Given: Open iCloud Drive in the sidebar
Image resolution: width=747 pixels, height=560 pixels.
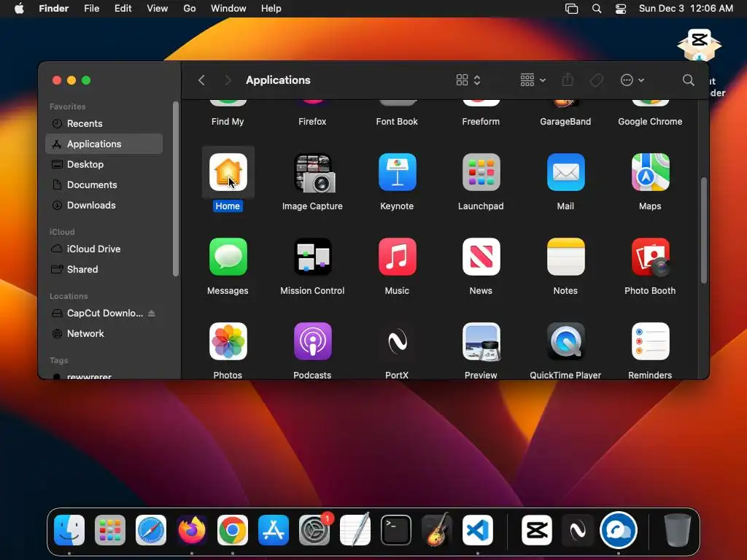Looking at the screenshot, I should click(x=104, y=249).
